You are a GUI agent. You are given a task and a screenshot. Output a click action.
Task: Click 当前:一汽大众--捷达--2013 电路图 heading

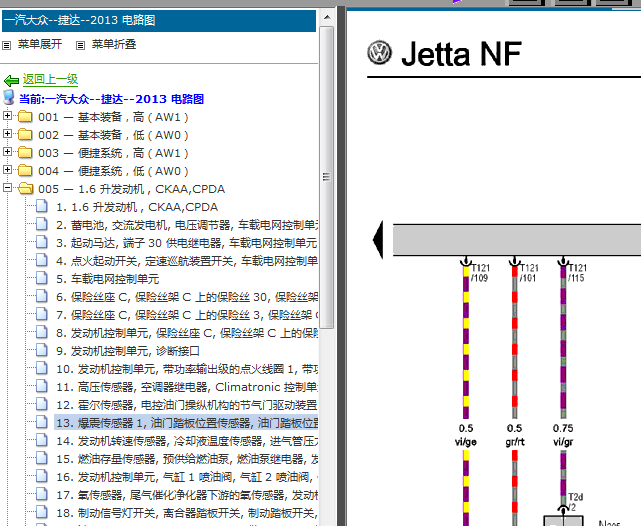(112, 99)
